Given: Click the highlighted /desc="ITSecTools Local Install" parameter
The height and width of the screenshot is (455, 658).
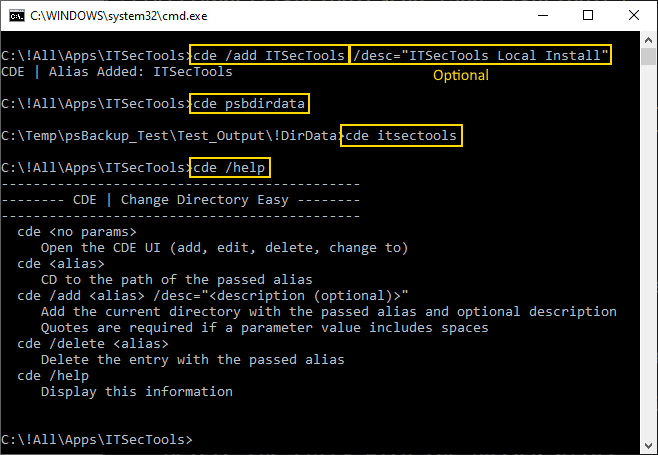Looking at the screenshot, I should pos(481,55).
